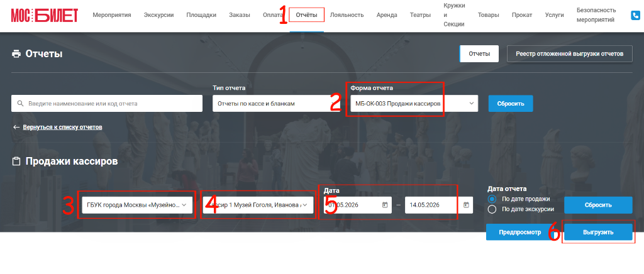This screenshot has width=644, height=274.
Task: Click the МОС БИЛЕТ logo
Action: coord(45,16)
